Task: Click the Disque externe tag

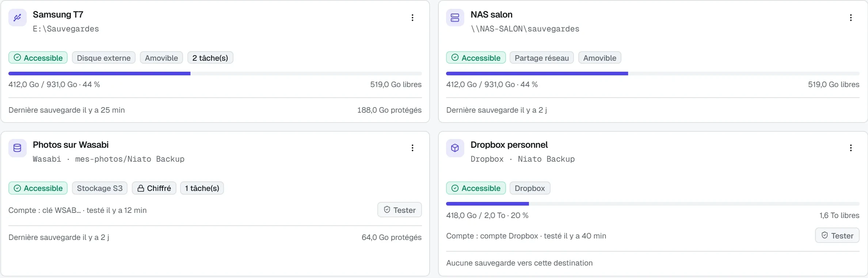Action: (x=104, y=58)
